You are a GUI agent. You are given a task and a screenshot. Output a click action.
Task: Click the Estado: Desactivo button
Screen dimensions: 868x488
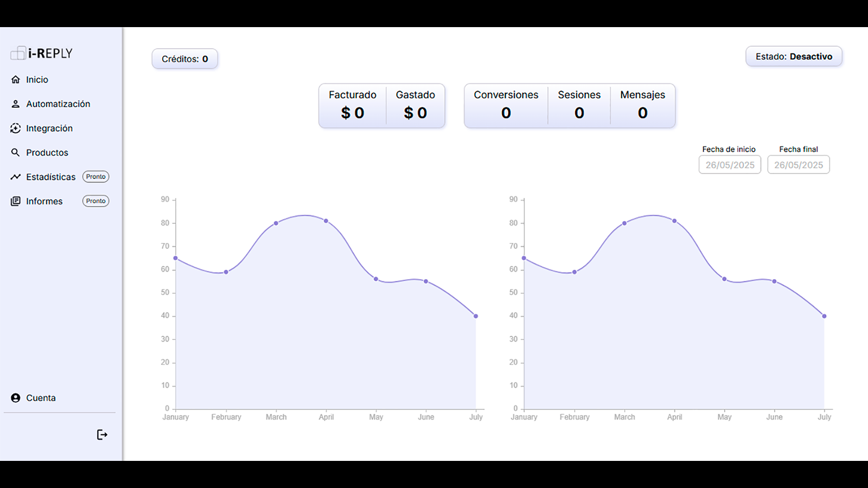click(x=794, y=56)
